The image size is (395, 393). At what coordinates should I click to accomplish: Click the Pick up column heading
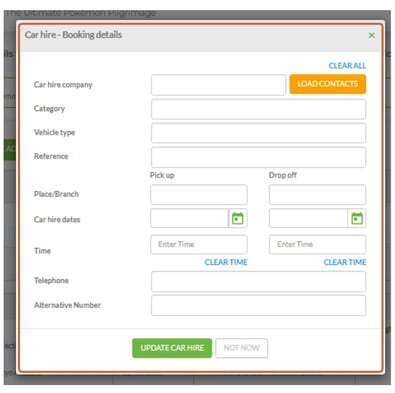point(162,175)
